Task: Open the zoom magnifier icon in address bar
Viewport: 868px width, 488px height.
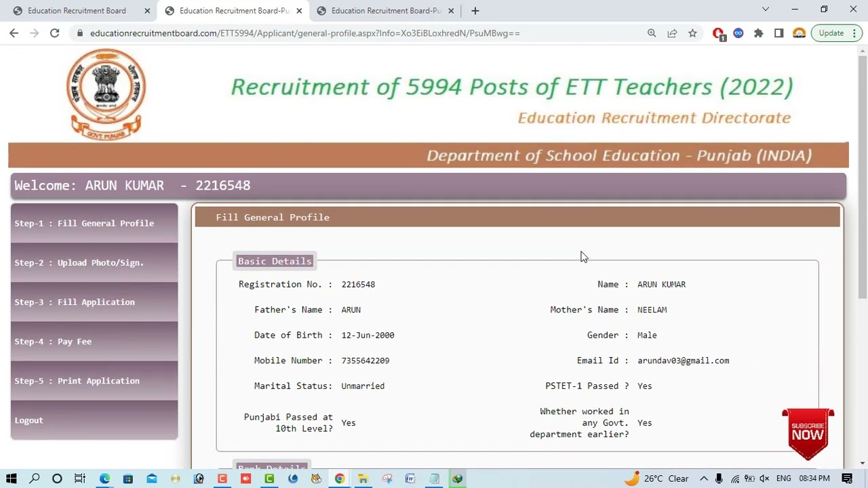Action: point(652,33)
